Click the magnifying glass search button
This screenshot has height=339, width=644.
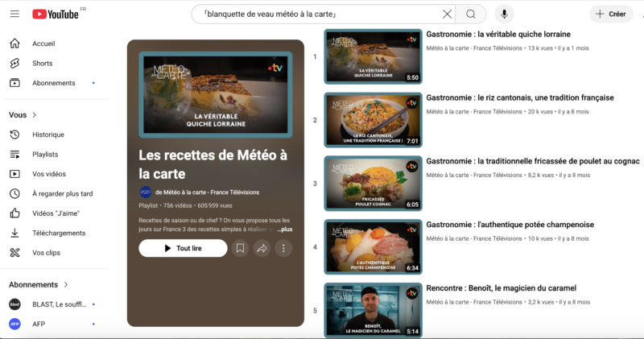click(x=471, y=14)
